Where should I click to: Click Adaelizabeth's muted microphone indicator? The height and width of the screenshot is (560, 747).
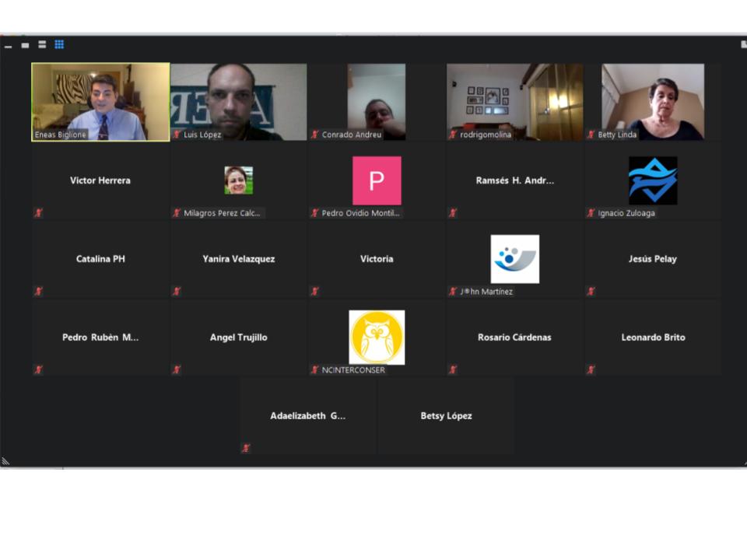(x=246, y=448)
